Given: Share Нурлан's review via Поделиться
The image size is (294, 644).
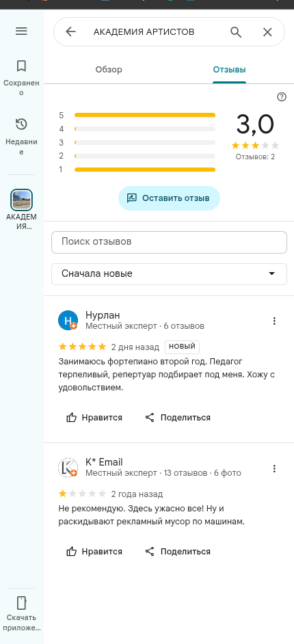Looking at the screenshot, I should (178, 418).
